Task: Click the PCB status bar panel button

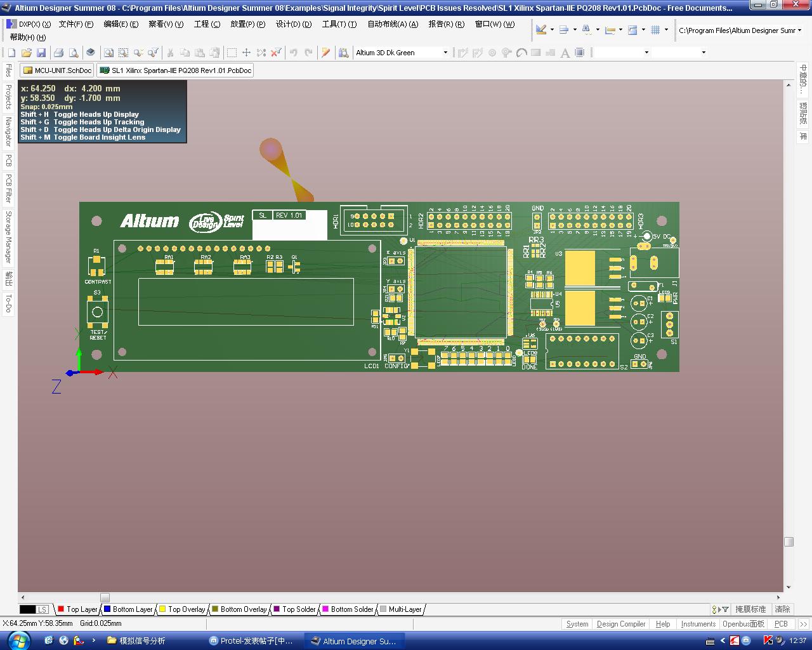Action: click(781, 624)
